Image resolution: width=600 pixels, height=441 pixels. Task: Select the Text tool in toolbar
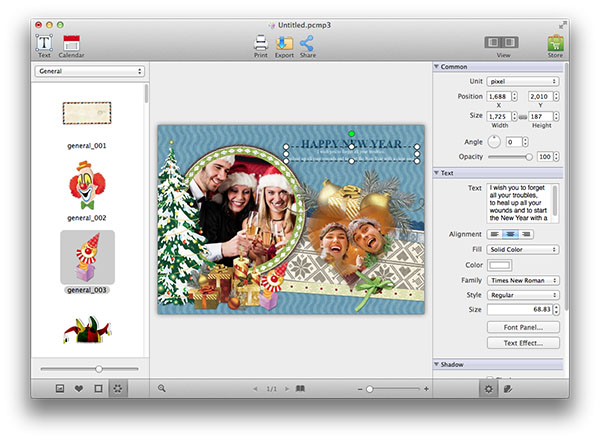click(x=44, y=43)
